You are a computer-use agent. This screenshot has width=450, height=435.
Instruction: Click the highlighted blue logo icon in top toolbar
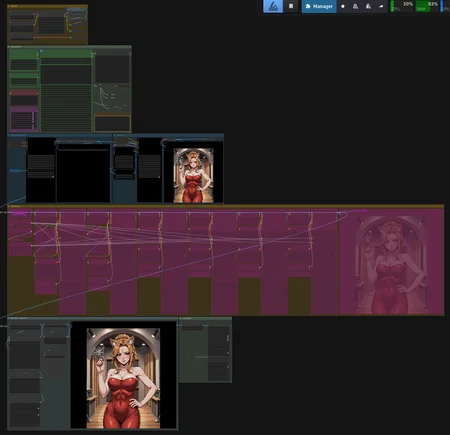273,6
